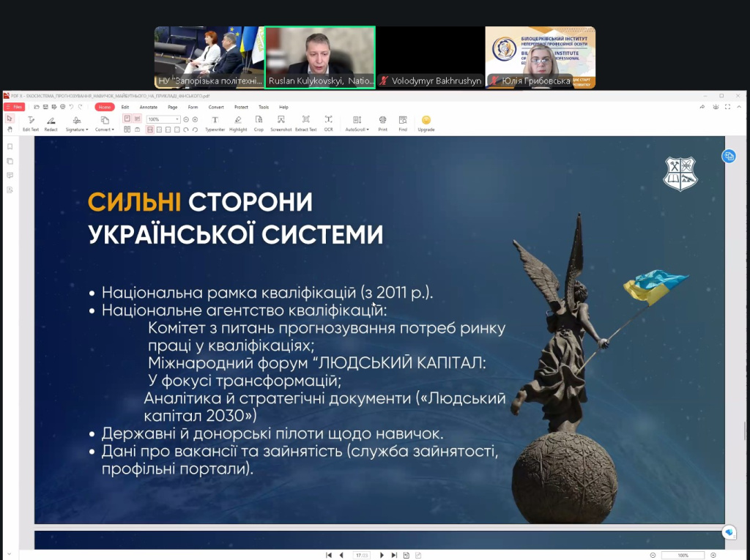This screenshot has width=750, height=560.
Task: Run OCR on the document
Action: pyautogui.click(x=328, y=122)
